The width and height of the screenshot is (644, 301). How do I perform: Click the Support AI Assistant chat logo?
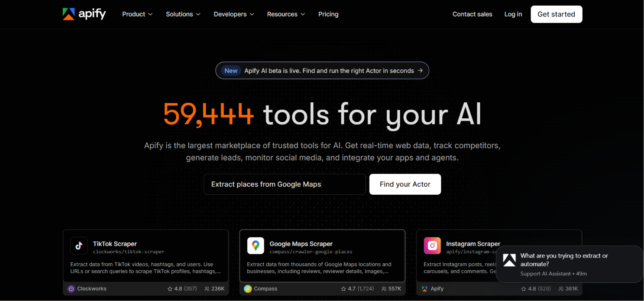tap(509, 260)
